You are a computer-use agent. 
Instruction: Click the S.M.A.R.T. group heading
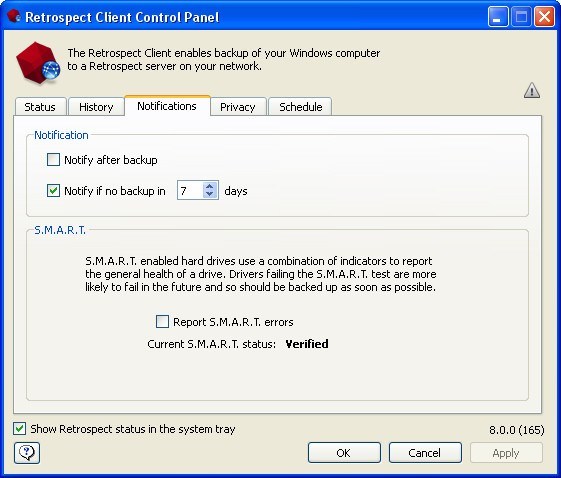(60, 230)
